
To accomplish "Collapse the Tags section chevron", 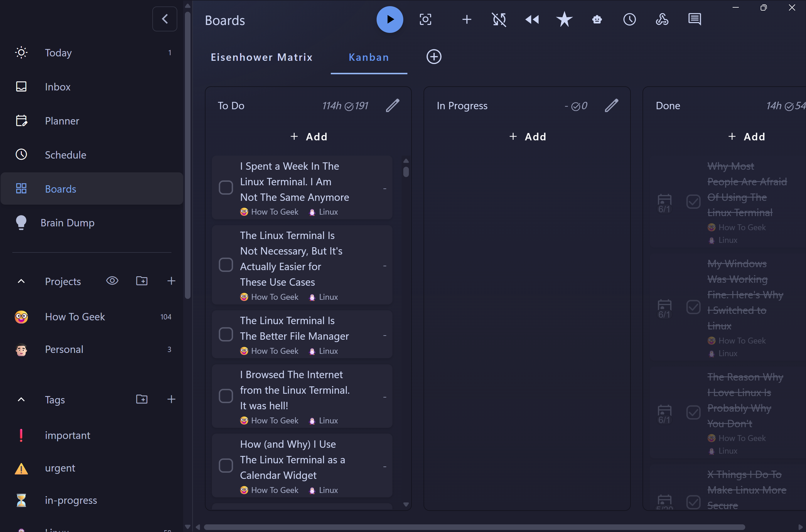I will pos(21,399).
